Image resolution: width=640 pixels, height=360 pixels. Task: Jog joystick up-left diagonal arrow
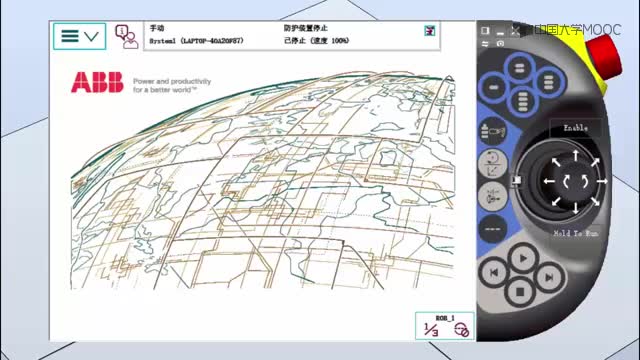[x=556, y=162]
